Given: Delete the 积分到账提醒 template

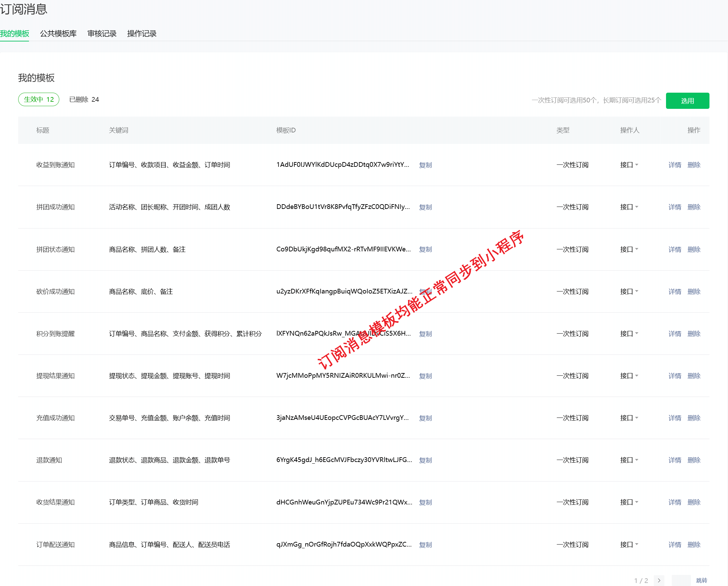Looking at the screenshot, I should click(694, 334).
